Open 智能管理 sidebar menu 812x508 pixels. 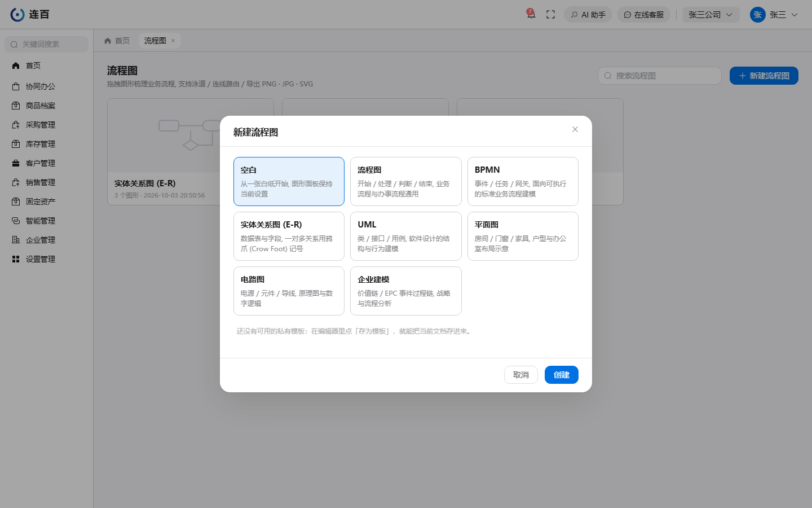(x=47, y=221)
